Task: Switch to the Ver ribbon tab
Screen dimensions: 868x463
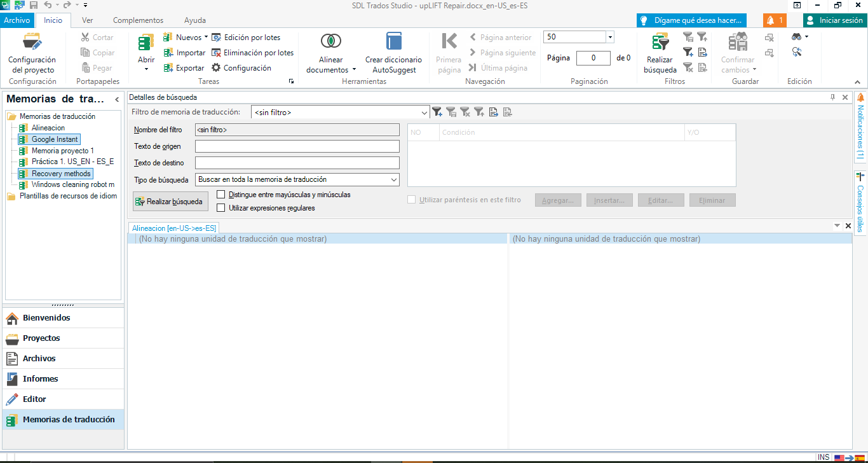Action: click(x=88, y=20)
